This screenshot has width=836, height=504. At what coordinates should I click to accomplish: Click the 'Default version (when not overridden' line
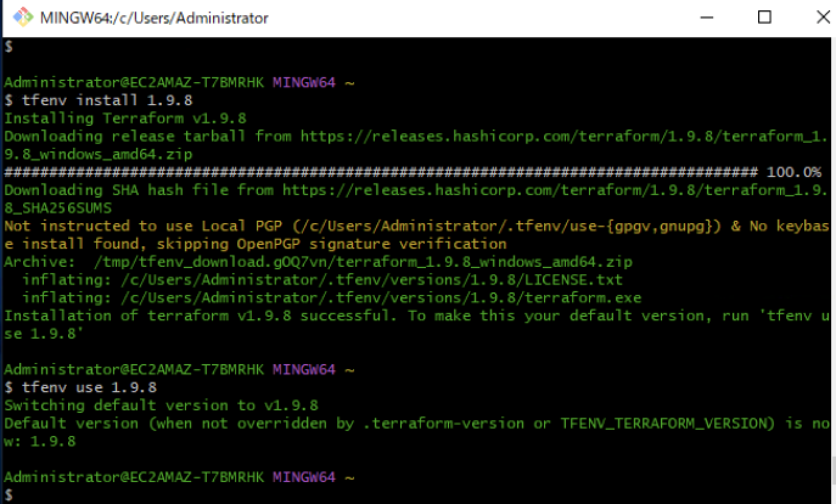(416, 423)
